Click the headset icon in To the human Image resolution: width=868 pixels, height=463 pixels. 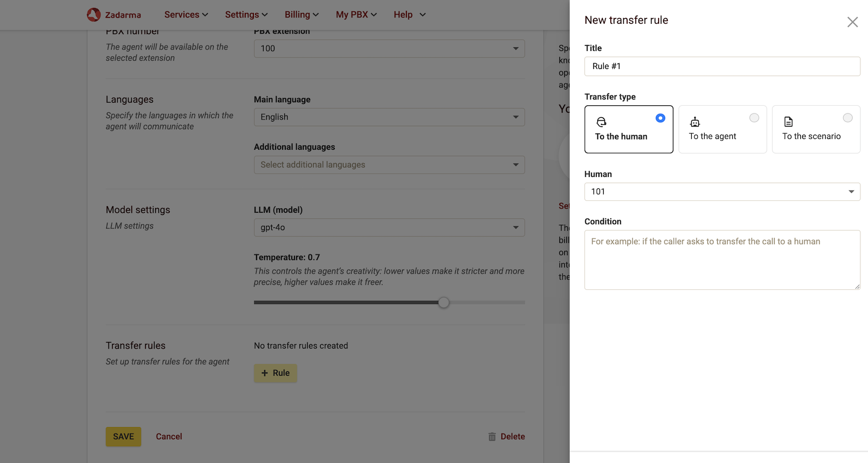click(601, 122)
